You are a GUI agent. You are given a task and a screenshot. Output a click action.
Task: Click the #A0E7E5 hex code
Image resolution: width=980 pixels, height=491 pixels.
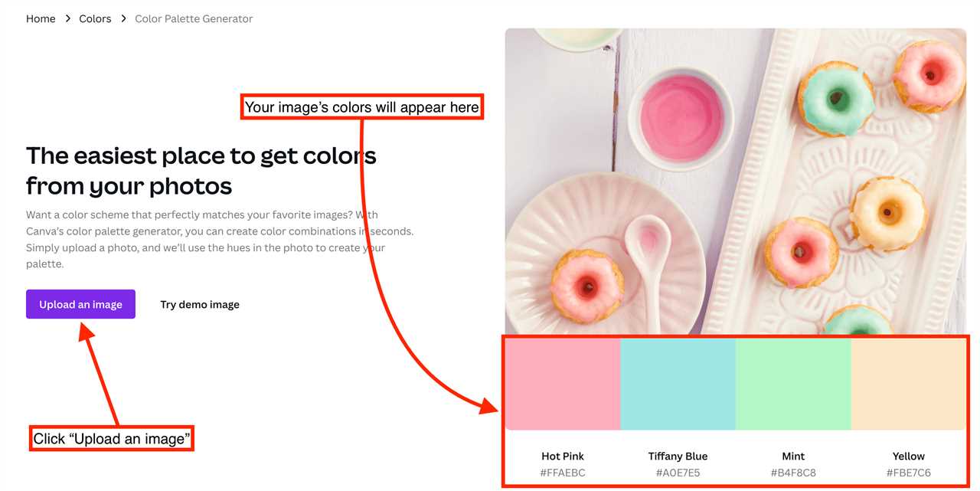678,473
